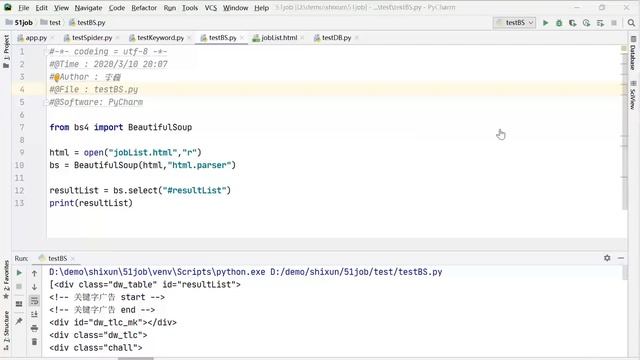The width and height of the screenshot is (640, 360).
Task: Close the testKeyword.py tab
Action: 189,38
